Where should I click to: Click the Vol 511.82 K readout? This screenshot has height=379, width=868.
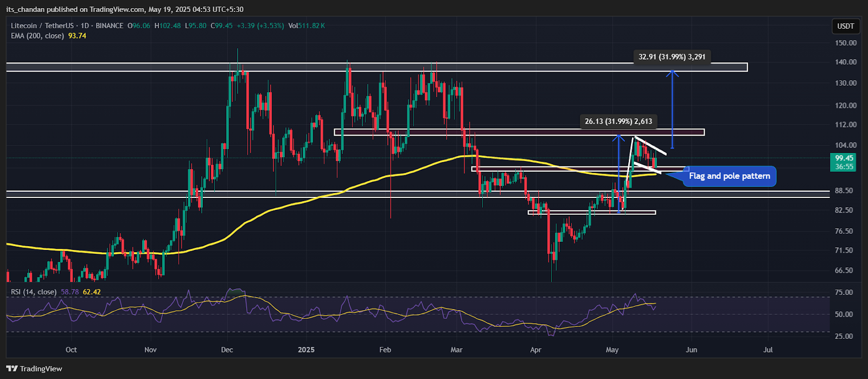coord(307,25)
